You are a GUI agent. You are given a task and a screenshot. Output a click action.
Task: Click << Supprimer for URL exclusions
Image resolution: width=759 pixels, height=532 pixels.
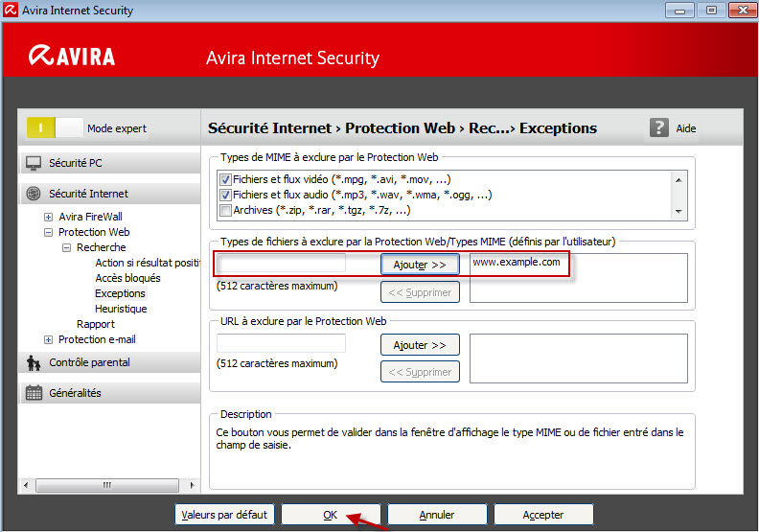420,372
